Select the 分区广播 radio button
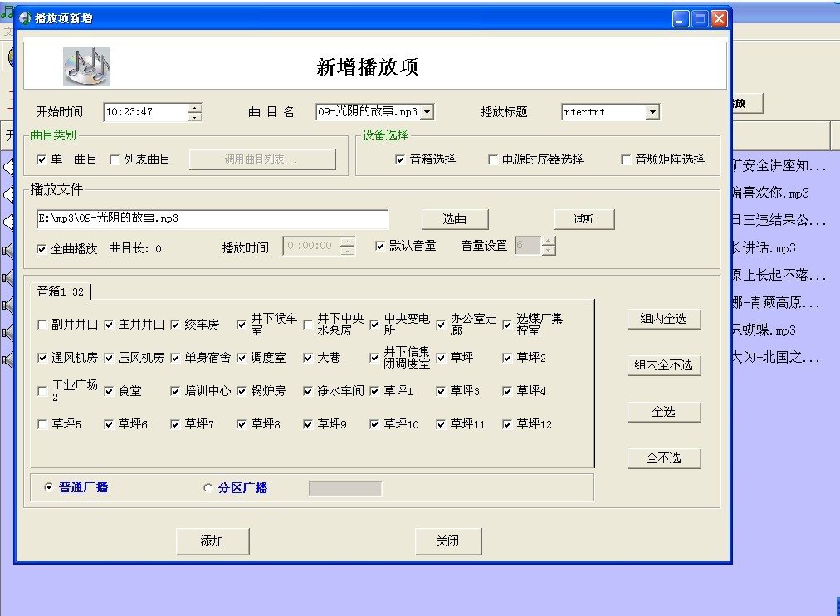 (x=208, y=488)
